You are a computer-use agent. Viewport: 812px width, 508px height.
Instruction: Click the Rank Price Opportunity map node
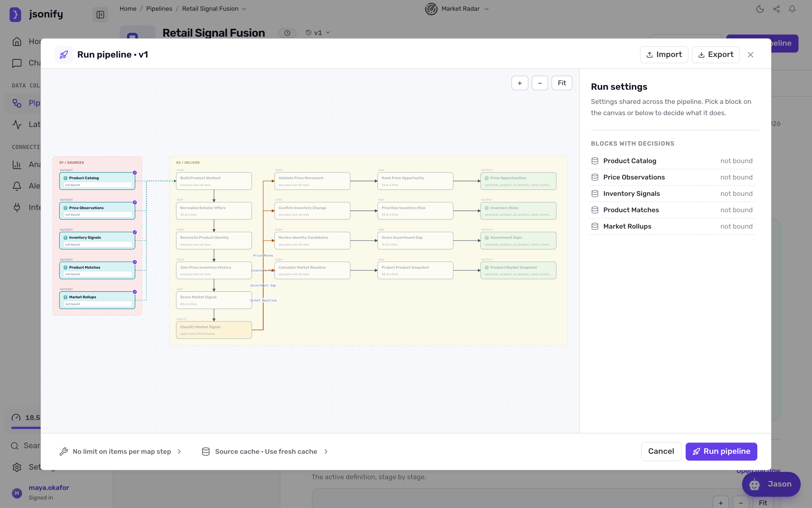(x=415, y=181)
